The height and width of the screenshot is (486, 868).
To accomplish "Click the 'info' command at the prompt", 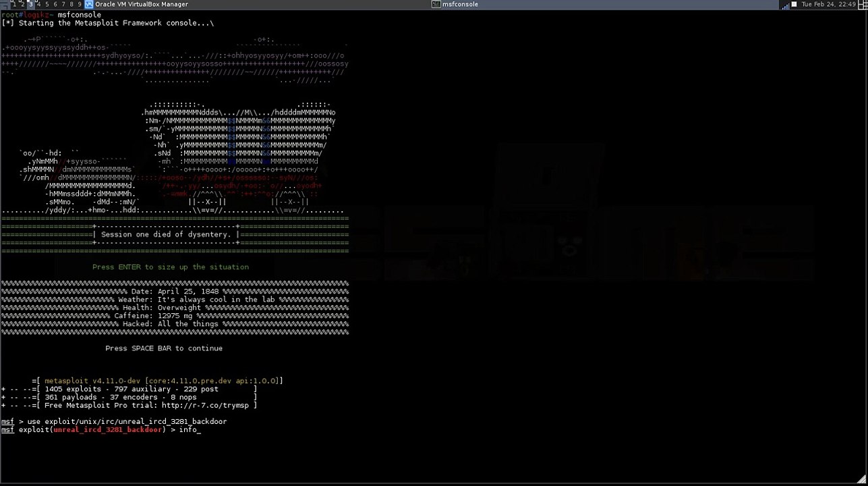I will click(188, 429).
